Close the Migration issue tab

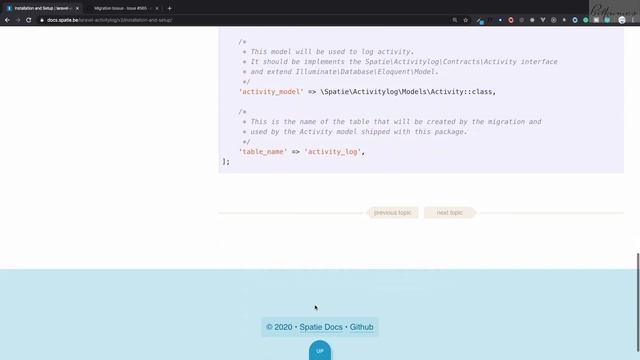157,8
